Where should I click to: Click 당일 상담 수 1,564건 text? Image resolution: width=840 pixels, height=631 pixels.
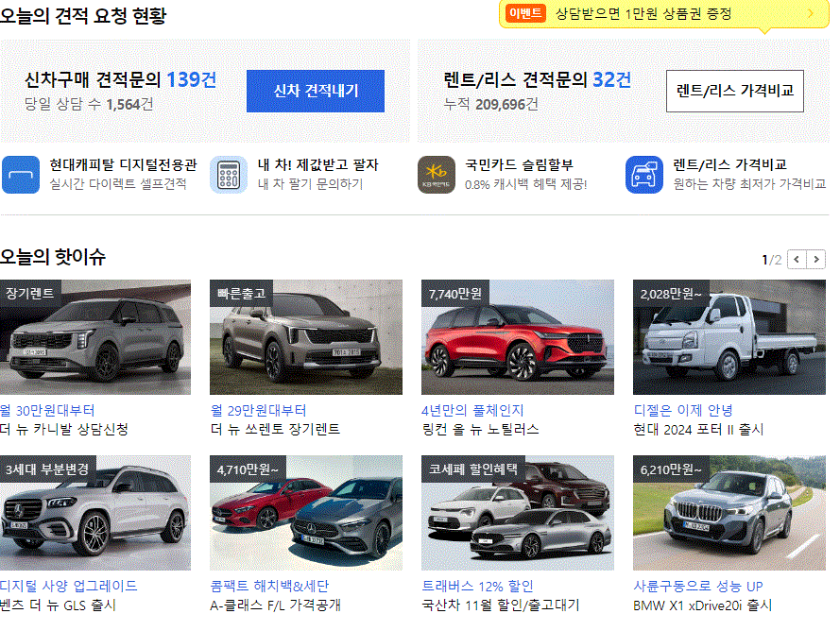(89, 104)
